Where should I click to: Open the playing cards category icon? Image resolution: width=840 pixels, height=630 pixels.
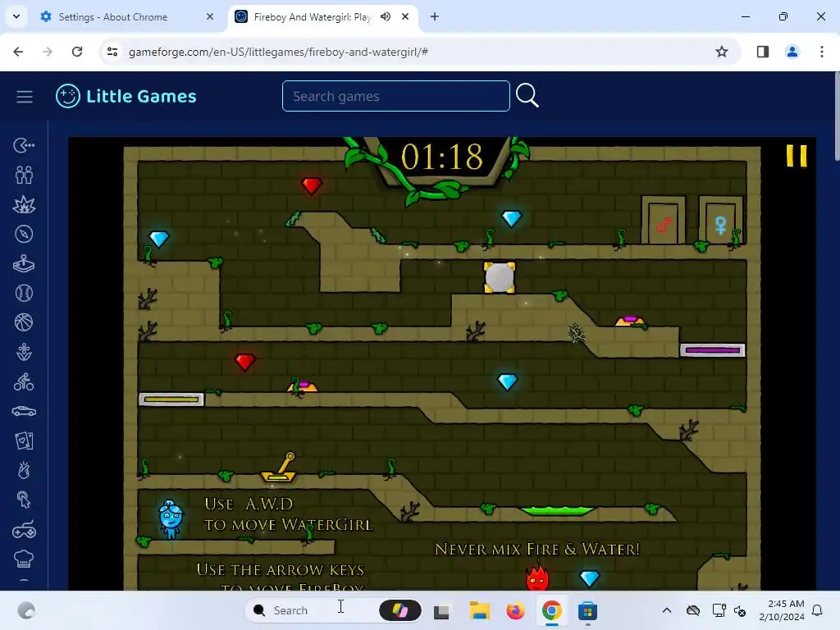point(24,441)
